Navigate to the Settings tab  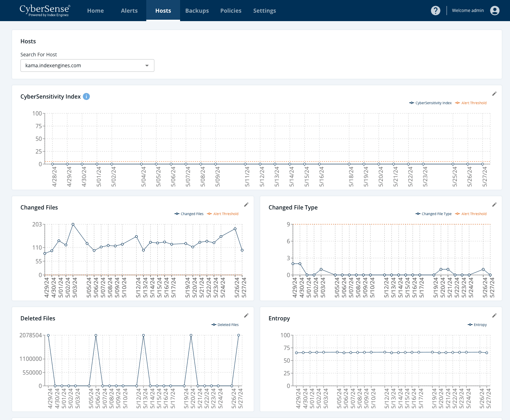tap(264, 11)
